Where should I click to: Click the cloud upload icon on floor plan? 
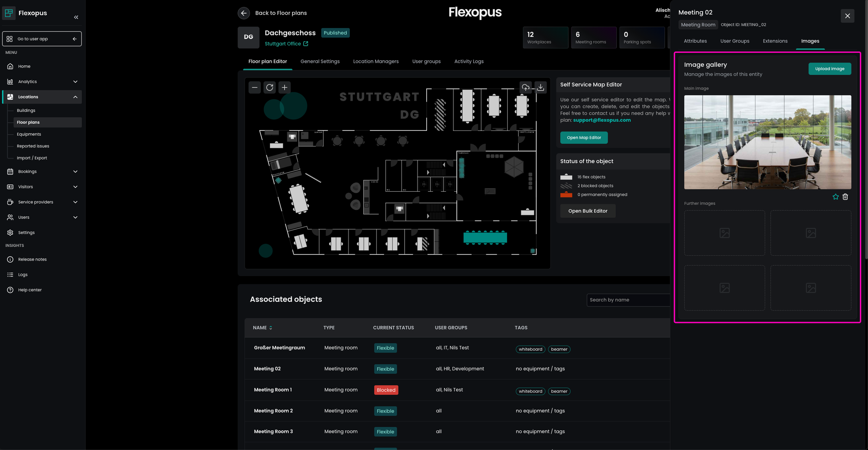[526, 88]
